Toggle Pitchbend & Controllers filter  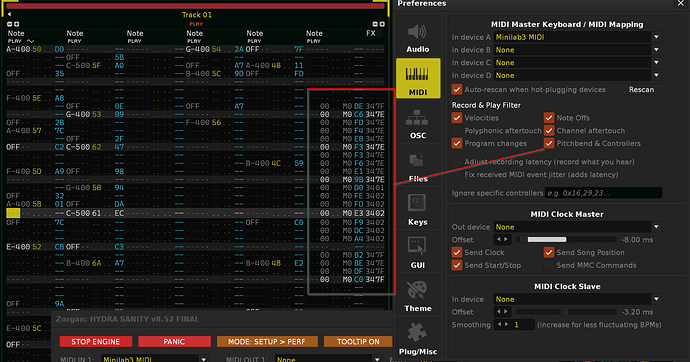[549, 143]
